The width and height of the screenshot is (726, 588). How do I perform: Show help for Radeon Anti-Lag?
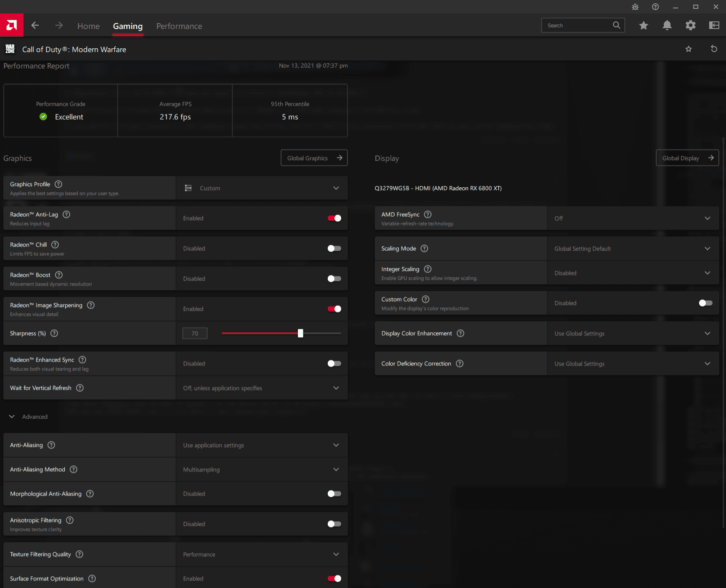(66, 214)
